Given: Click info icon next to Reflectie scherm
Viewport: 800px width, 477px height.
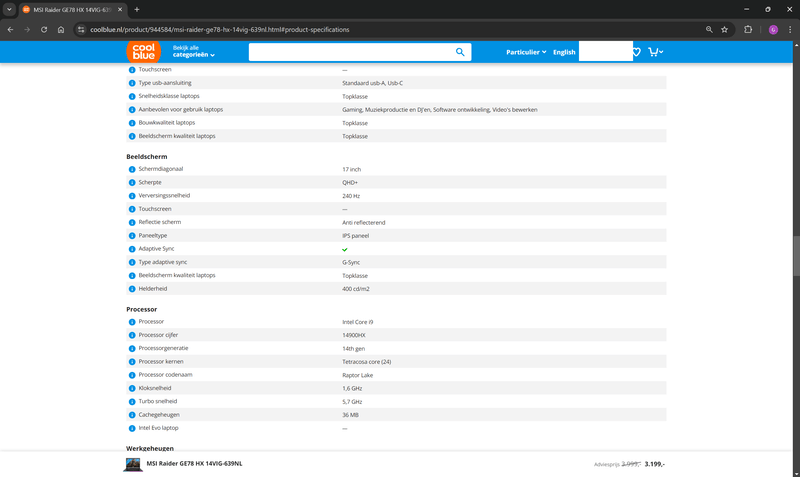Looking at the screenshot, I should [x=132, y=222].
